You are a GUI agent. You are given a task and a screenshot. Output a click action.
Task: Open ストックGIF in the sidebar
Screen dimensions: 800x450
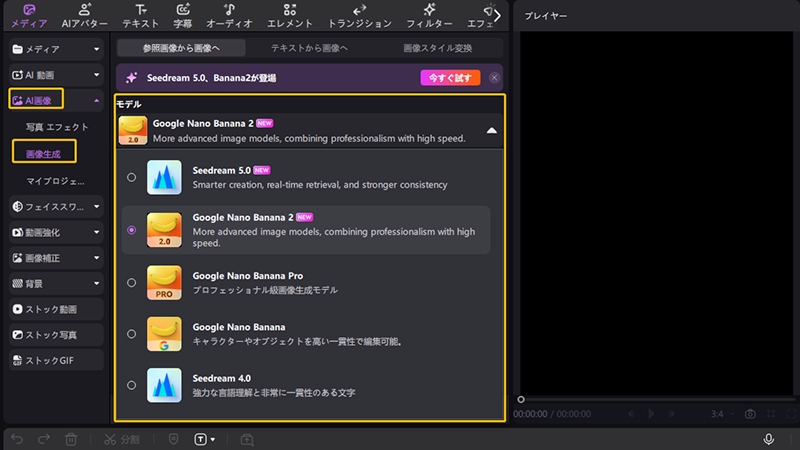[56, 360]
